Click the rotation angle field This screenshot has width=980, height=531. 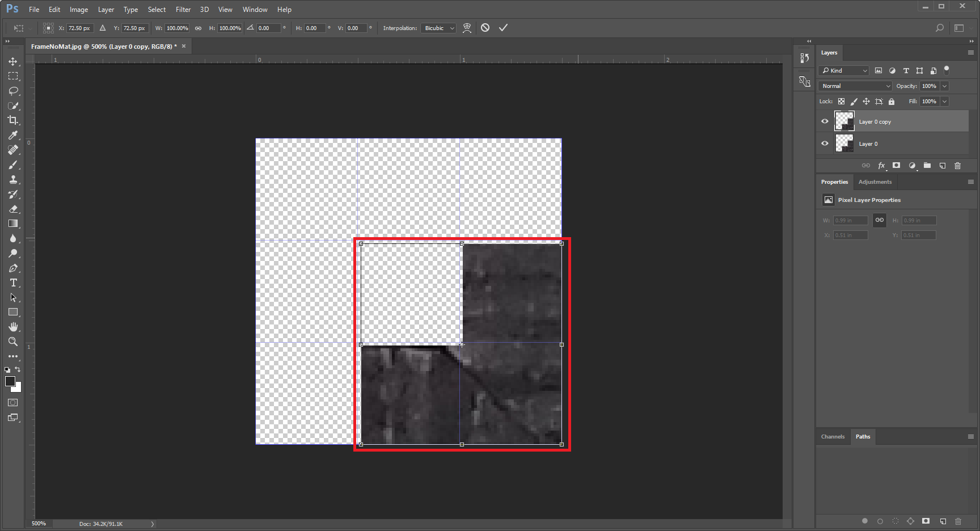point(268,28)
